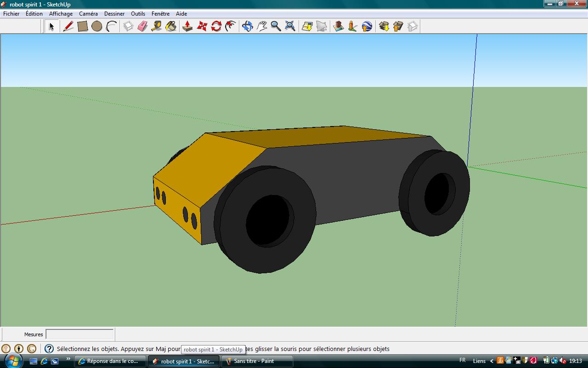Open the question mark help in status bar
Image resolution: width=588 pixels, height=368 pixels.
pos(49,349)
